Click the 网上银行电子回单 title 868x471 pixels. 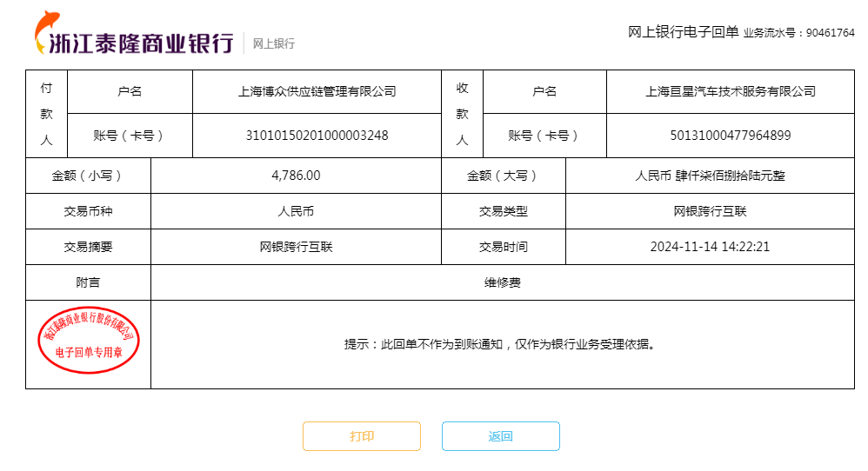coord(683,32)
